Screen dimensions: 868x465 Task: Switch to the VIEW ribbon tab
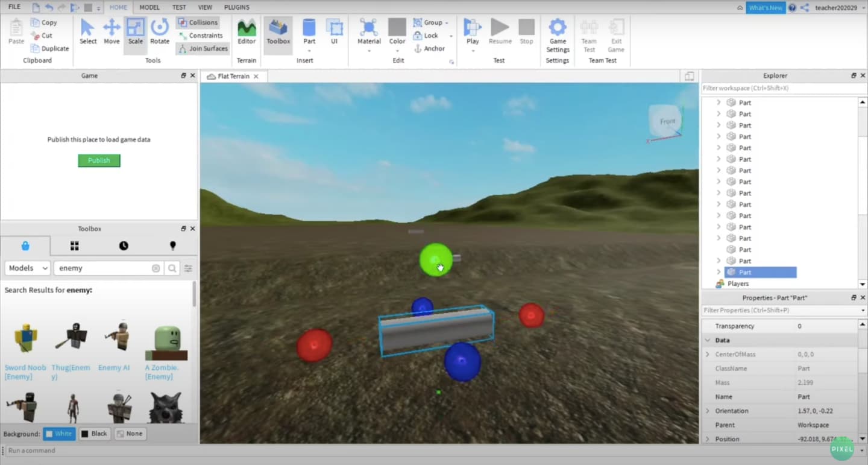[205, 7]
